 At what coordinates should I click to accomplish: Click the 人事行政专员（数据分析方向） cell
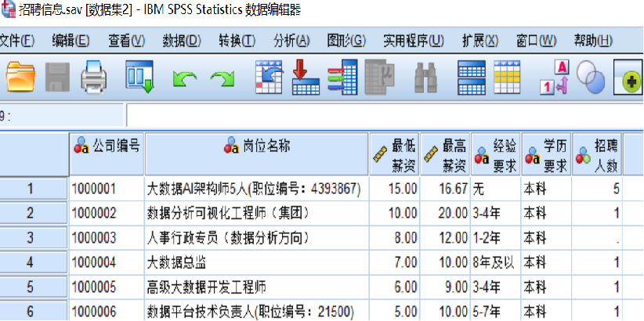[x=257, y=238]
